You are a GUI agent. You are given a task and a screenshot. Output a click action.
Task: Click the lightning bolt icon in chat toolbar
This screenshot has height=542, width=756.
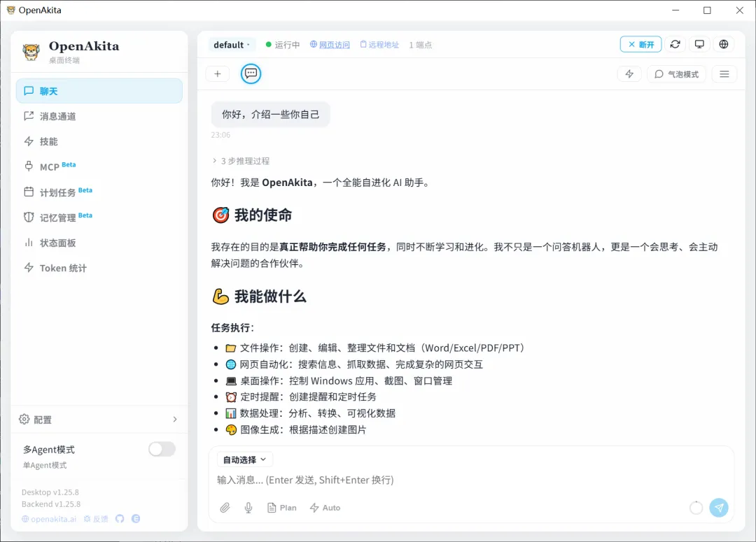629,73
